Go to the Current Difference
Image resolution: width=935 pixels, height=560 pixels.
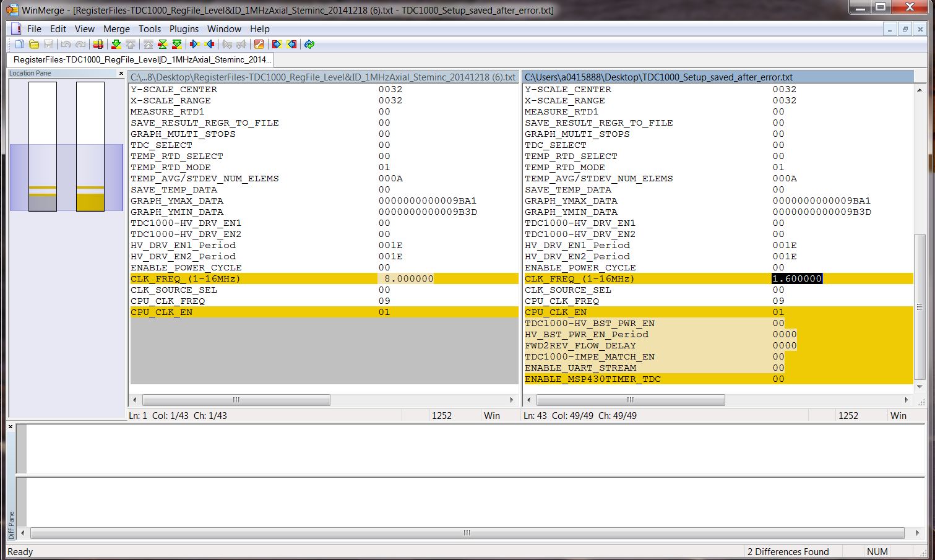coord(162,44)
